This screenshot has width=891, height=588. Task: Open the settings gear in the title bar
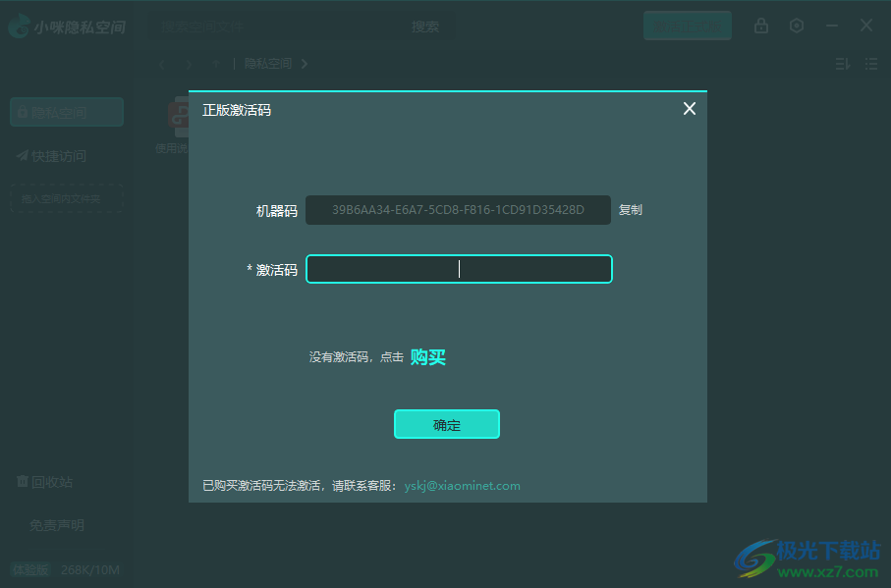pyautogui.click(x=796, y=26)
